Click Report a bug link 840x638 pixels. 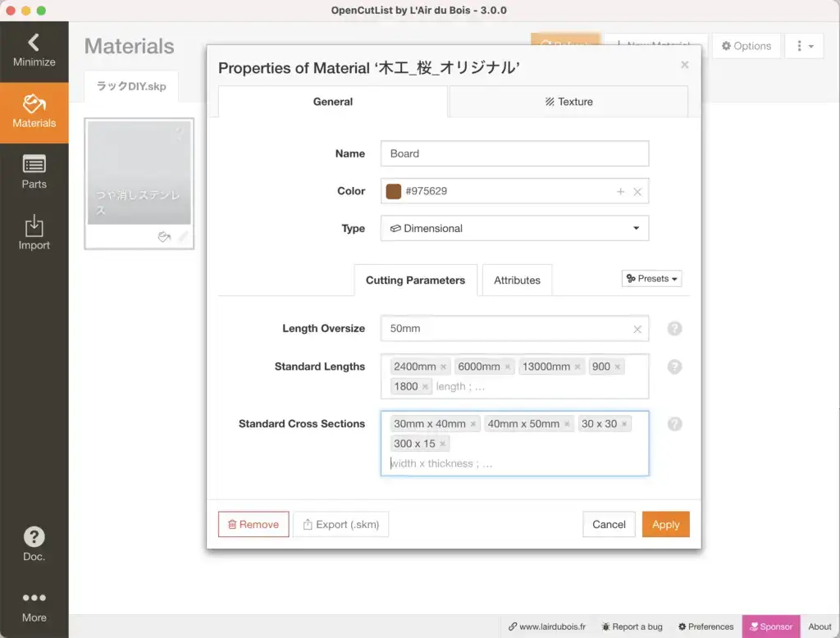tap(632, 627)
